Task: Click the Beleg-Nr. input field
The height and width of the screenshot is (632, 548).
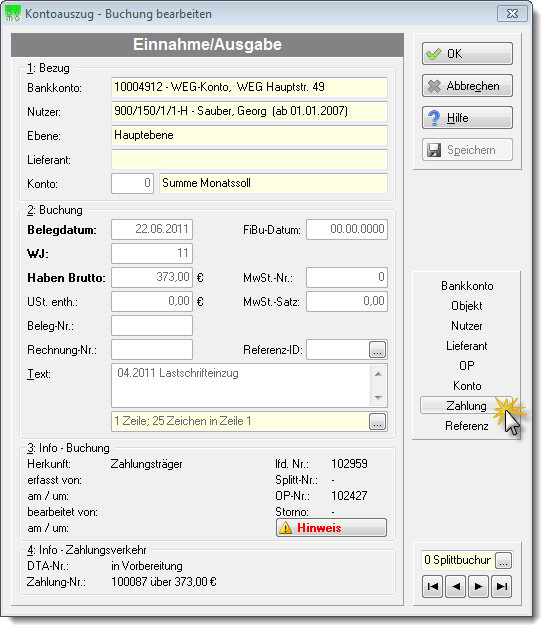Action: click(152, 326)
